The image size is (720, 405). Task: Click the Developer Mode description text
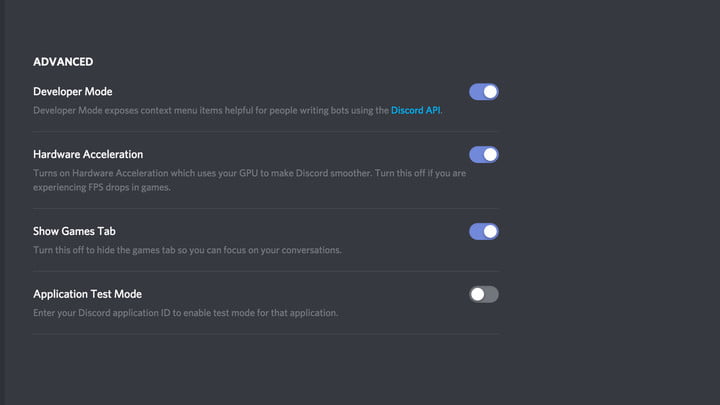[x=237, y=110]
